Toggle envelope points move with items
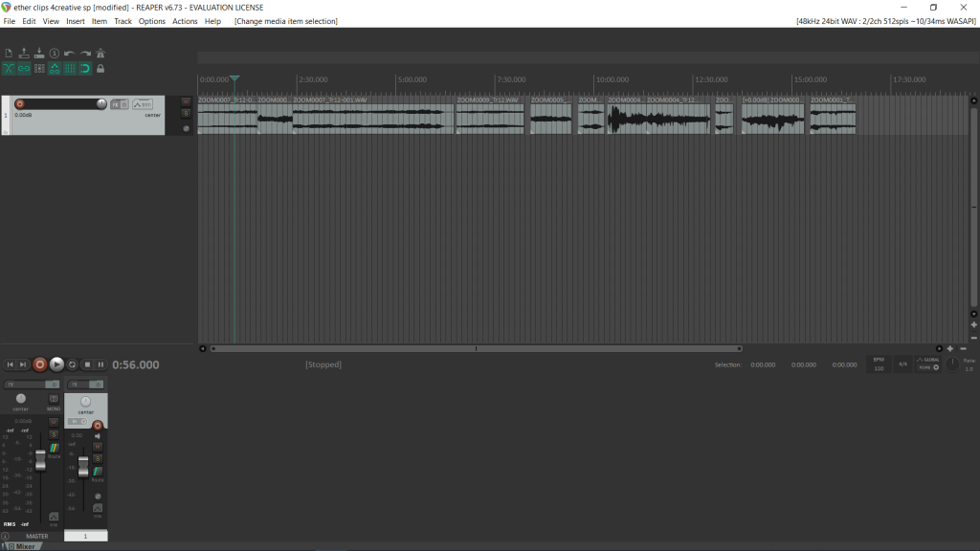This screenshot has width=980, height=551. click(55, 69)
